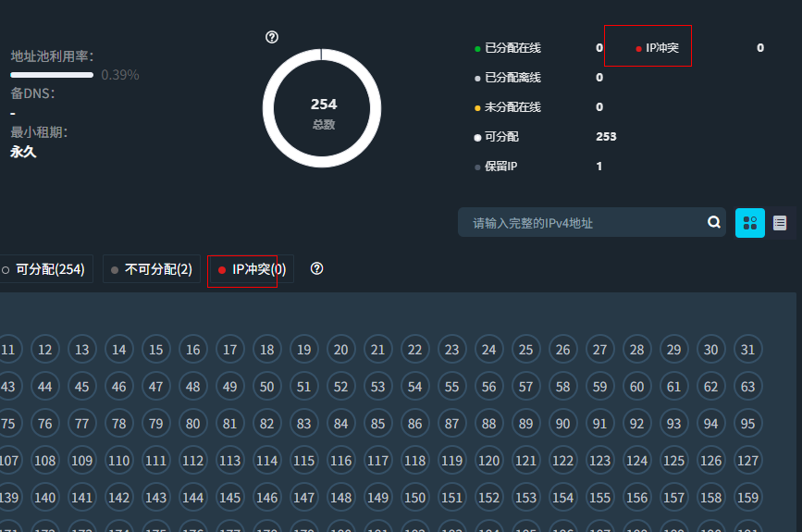Click the search magnifier icon

714,222
